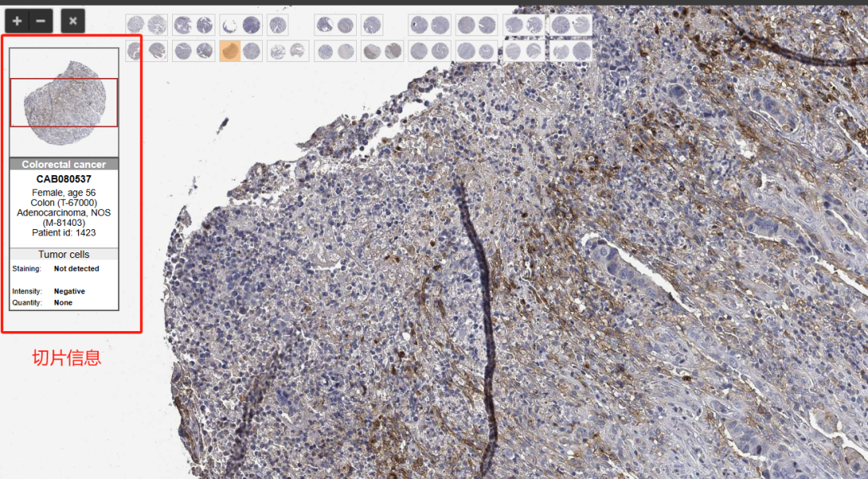Click the Intensity Negative value

pyautogui.click(x=69, y=291)
